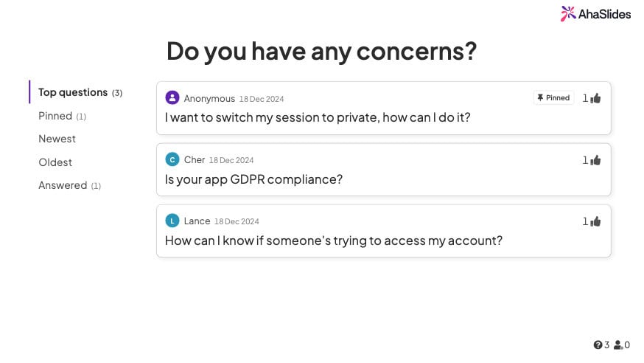Upvote the Anonymous question with thumbs-up

(x=595, y=98)
